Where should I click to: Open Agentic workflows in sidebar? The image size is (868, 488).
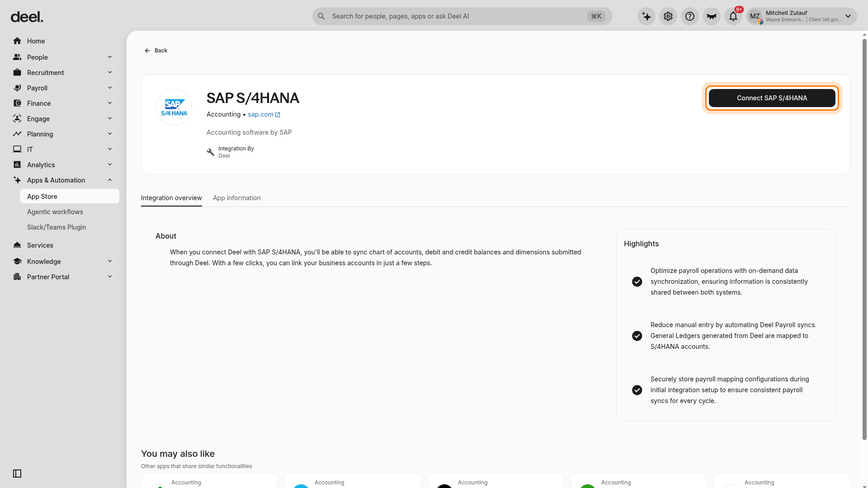(x=55, y=212)
